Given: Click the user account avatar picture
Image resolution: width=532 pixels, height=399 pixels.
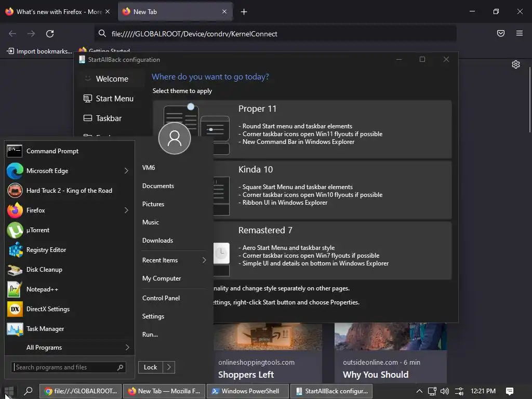Looking at the screenshot, I should click(x=175, y=138).
